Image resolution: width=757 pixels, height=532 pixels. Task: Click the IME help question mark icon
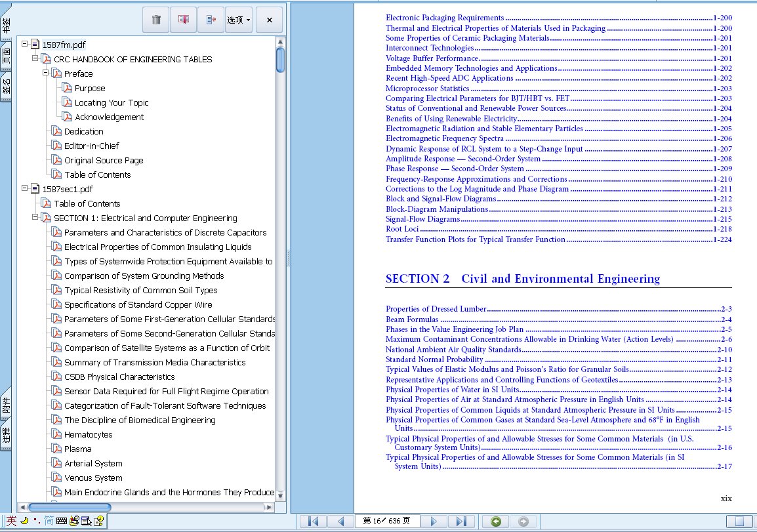click(99, 521)
